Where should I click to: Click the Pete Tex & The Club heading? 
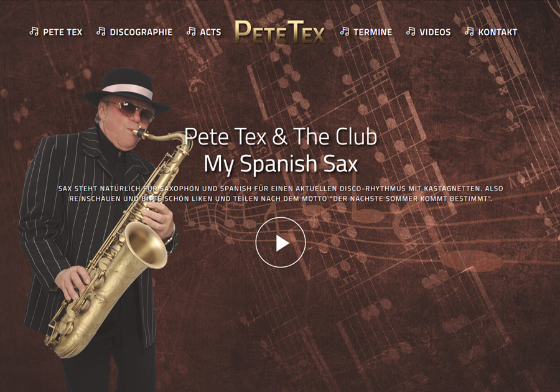tap(281, 137)
